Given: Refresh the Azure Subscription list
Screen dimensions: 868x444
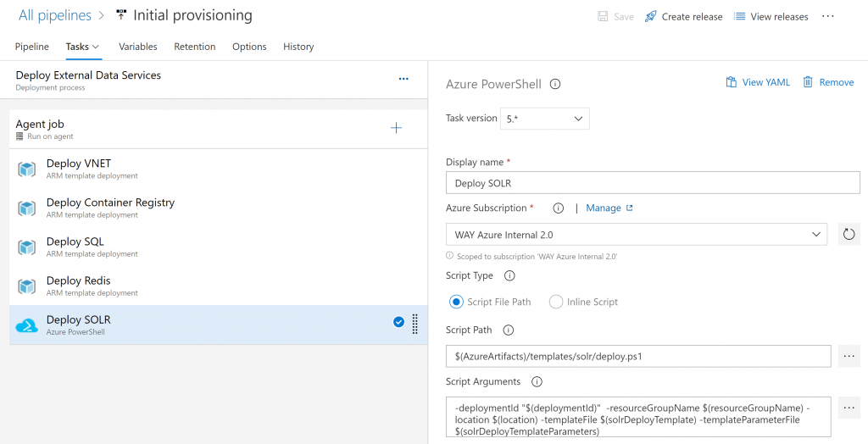Looking at the screenshot, I should pos(849,234).
